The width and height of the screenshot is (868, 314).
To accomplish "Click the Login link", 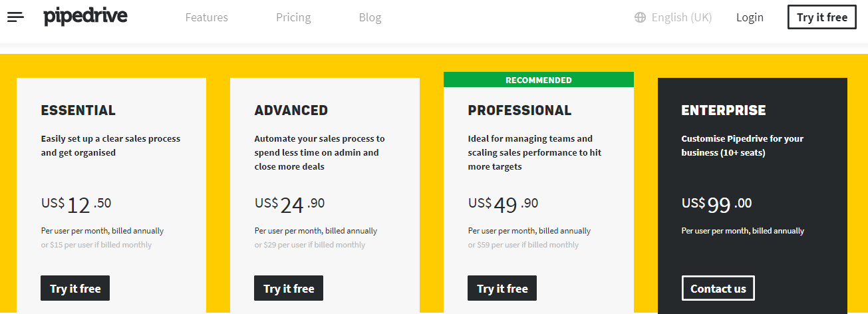I will tap(750, 18).
